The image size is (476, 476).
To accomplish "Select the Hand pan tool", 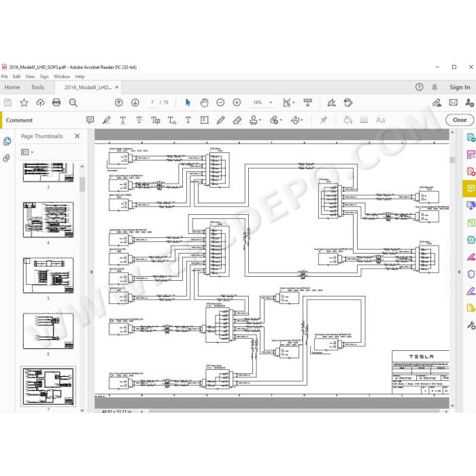I will click(x=204, y=103).
